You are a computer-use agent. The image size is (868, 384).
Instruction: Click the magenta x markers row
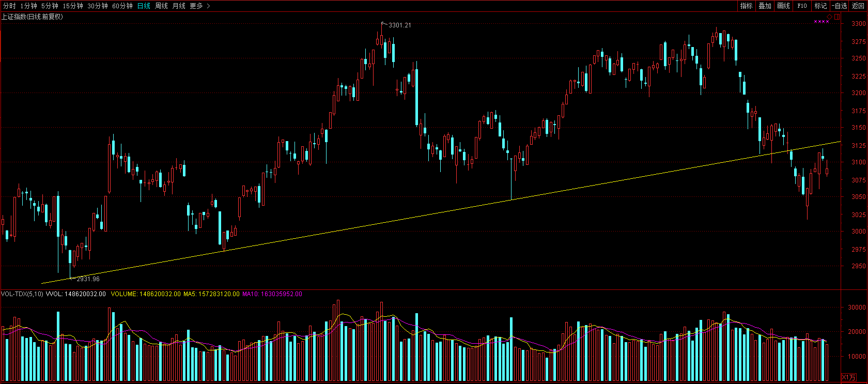[822, 22]
